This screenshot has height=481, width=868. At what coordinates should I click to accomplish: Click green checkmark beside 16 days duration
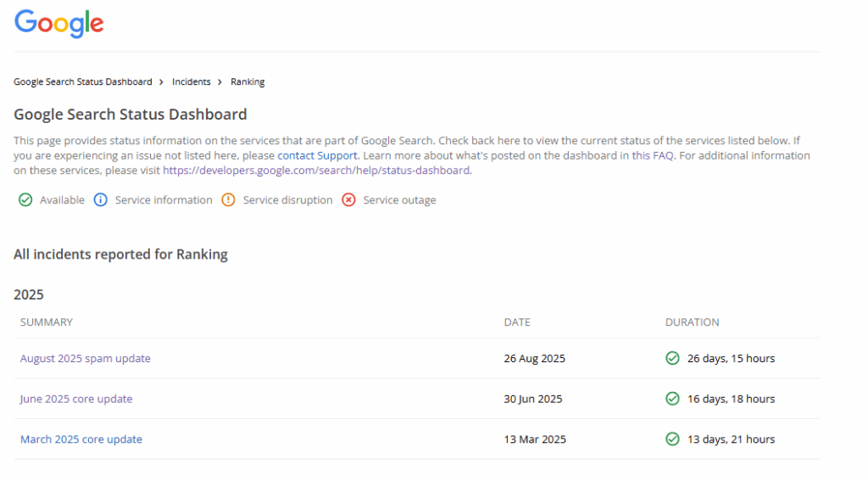coord(672,399)
